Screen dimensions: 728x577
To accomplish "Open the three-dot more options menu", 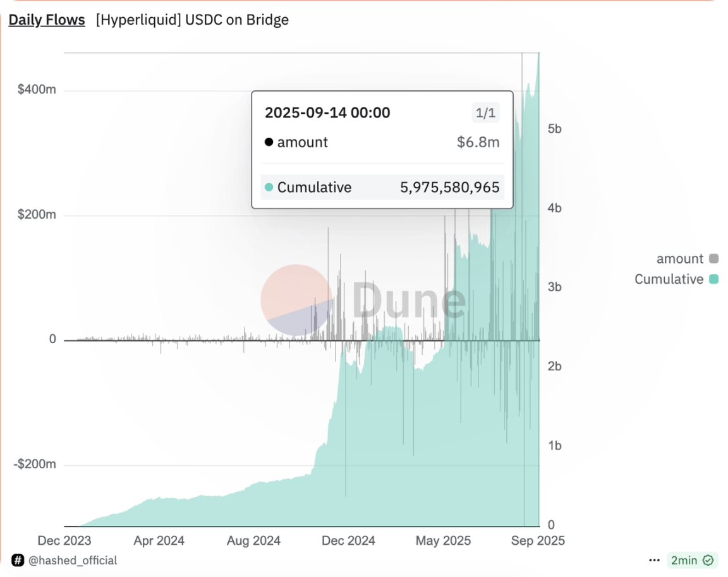I will point(654,560).
